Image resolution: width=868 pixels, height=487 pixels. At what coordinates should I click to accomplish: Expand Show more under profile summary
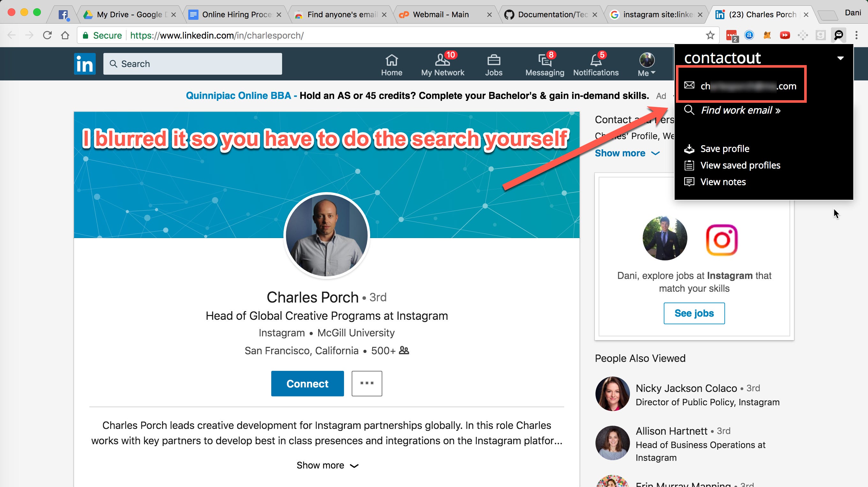(x=327, y=465)
